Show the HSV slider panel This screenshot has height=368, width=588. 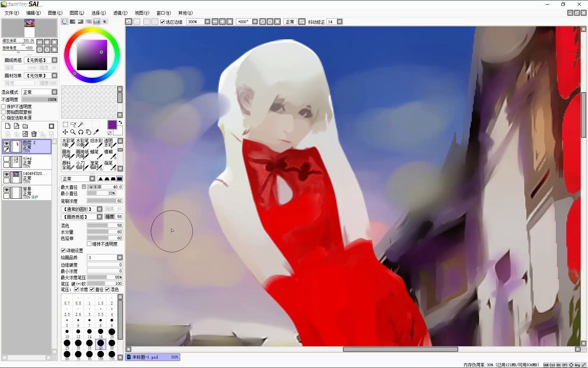coord(81,22)
